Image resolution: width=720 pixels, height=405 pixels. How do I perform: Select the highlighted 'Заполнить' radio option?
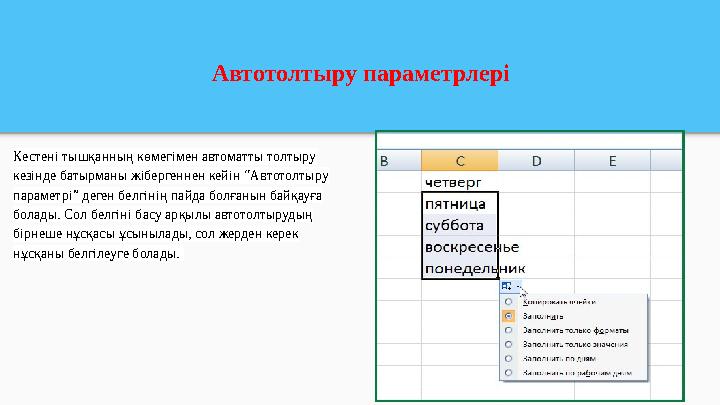pyautogui.click(x=508, y=316)
